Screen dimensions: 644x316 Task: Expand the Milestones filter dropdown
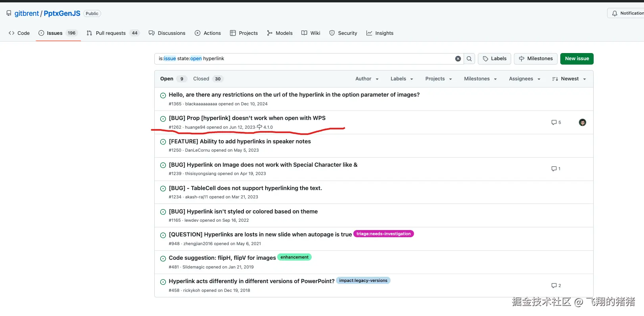click(480, 79)
